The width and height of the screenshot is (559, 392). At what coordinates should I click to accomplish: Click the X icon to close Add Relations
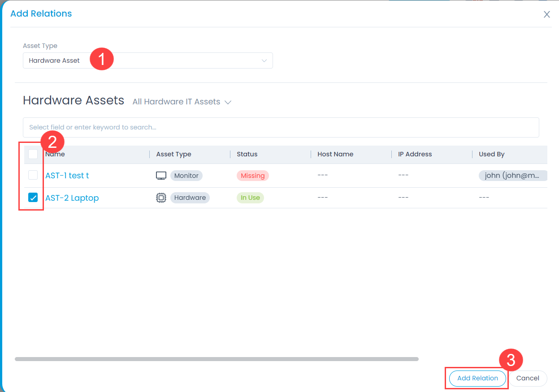tap(546, 14)
